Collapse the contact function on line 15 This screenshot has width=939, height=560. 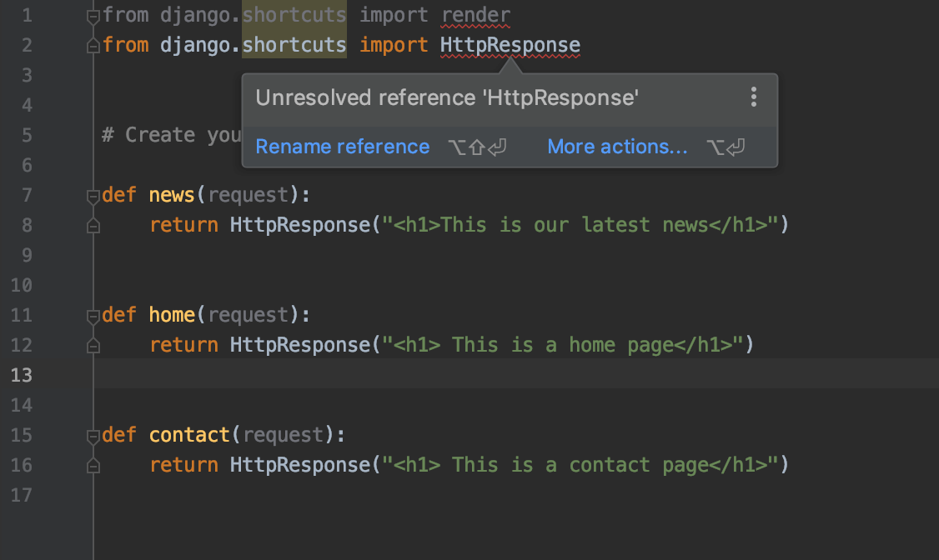pyautogui.click(x=93, y=436)
